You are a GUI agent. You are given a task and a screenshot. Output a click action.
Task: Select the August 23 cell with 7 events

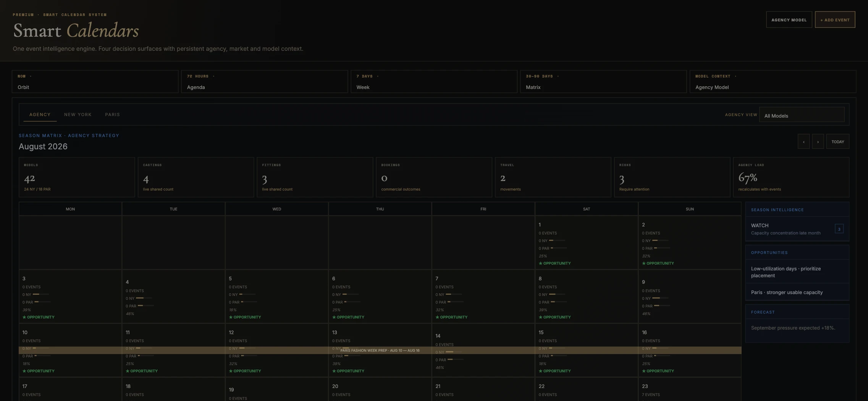pos(690,390)
